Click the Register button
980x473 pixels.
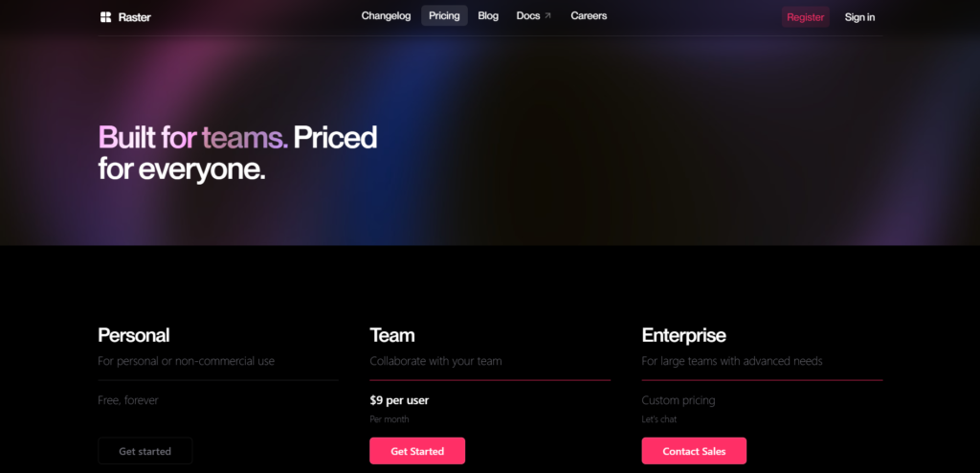805,17
